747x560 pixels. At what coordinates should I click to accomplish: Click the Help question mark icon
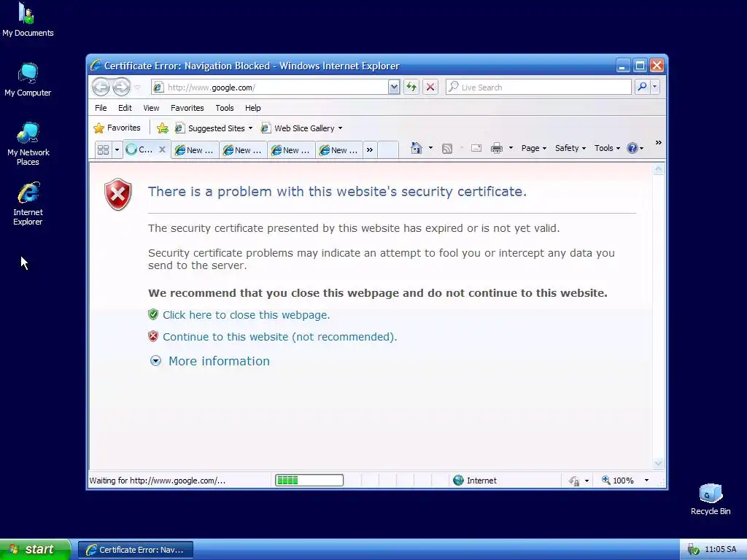(x=632, y=148)
